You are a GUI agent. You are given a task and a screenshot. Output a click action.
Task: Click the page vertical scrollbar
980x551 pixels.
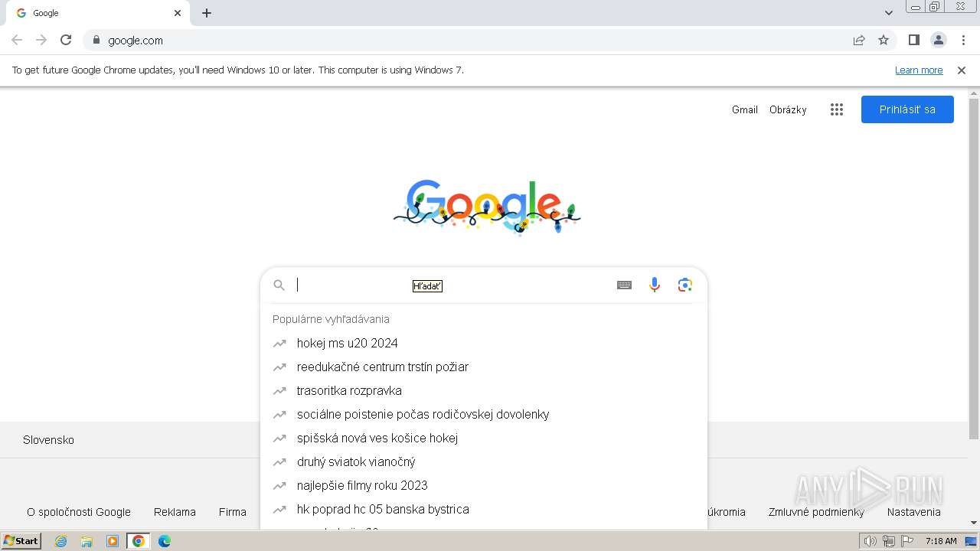[x=974, y=268]
